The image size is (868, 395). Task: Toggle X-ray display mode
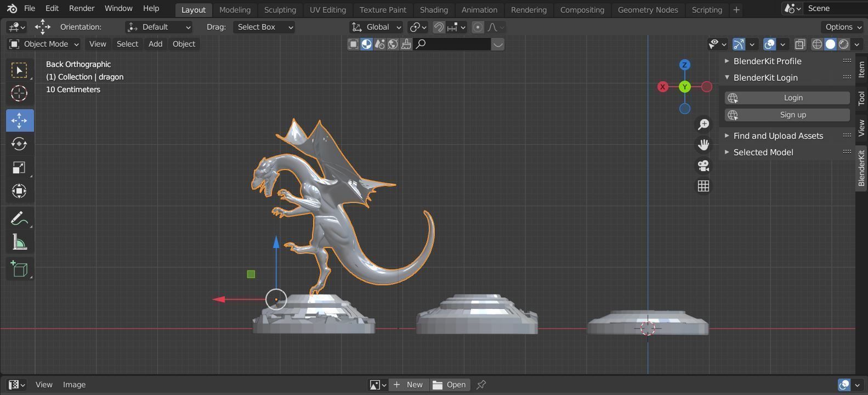(800, 44)
